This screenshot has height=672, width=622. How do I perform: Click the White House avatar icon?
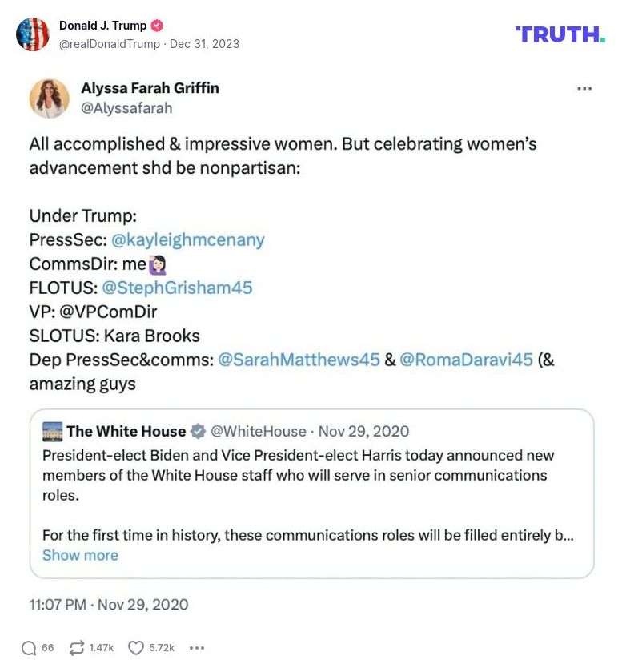tap(52, 431)
